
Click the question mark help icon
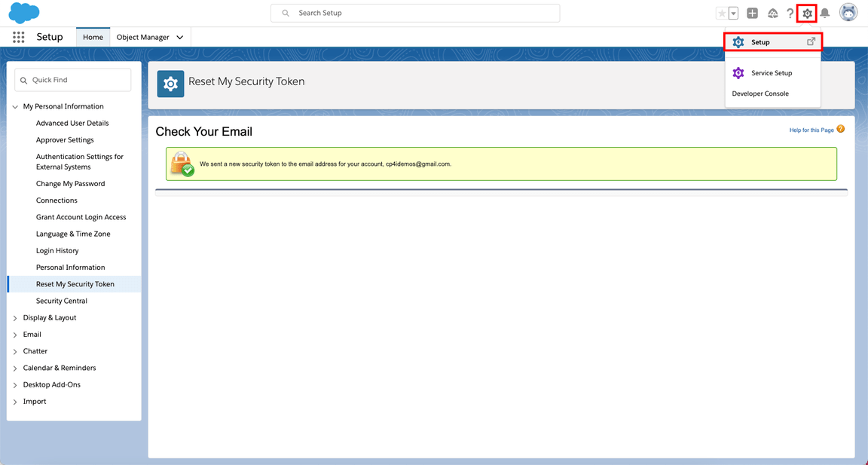pos(790,14)
